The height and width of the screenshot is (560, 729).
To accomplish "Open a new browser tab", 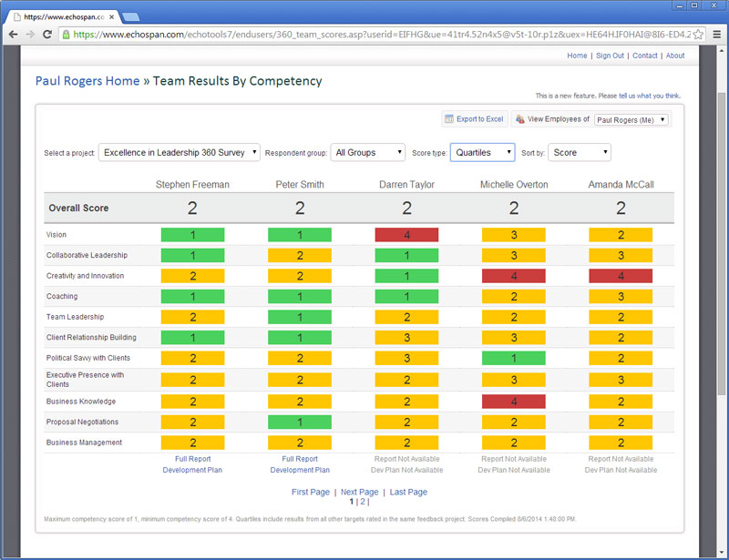I will click(x=130, y=17).
